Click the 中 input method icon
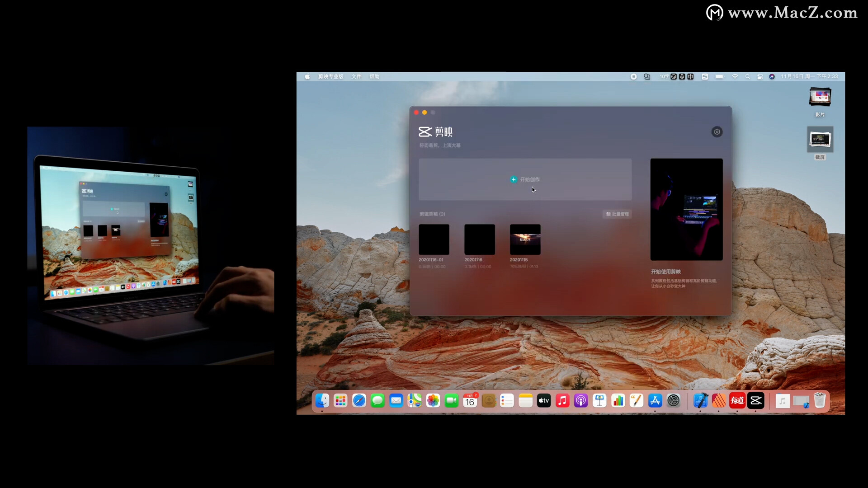This screenshot has height=488, width=868. pyautogui.click(x=690, y=77)
